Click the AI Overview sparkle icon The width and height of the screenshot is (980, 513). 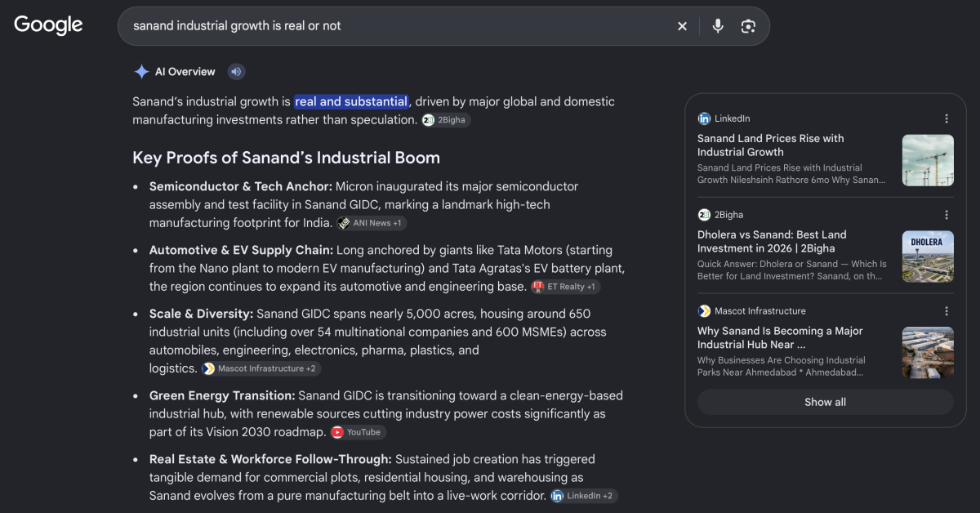[141, 72]
